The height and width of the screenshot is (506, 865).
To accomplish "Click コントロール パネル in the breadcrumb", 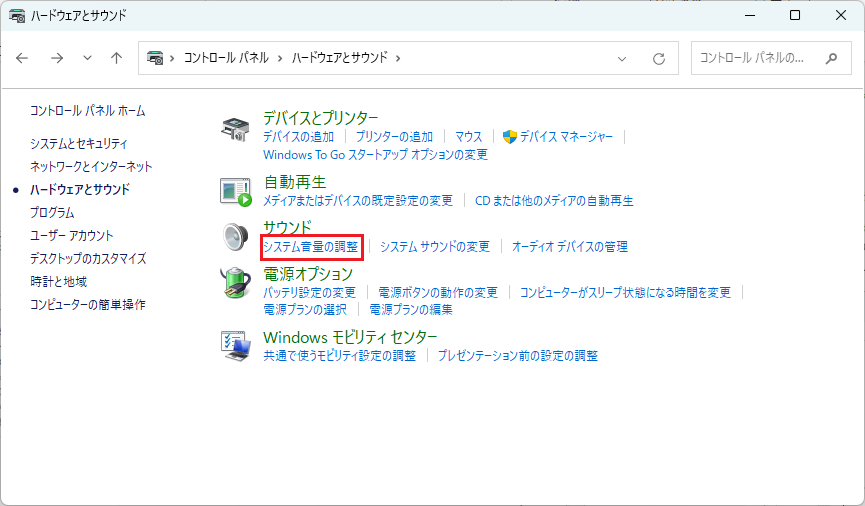I will pos(226,57).
